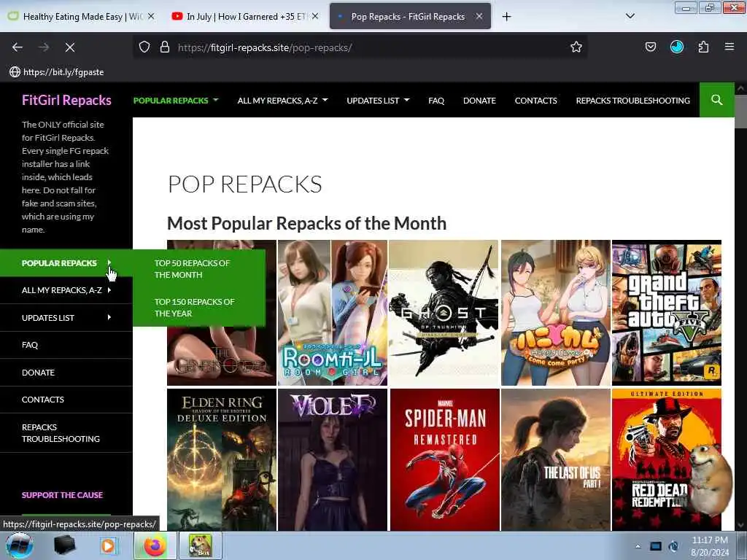The height and width of the screenshot is (560, 747).
Task: Show hidden tray icons arrow
Action: tap(638, 546)
